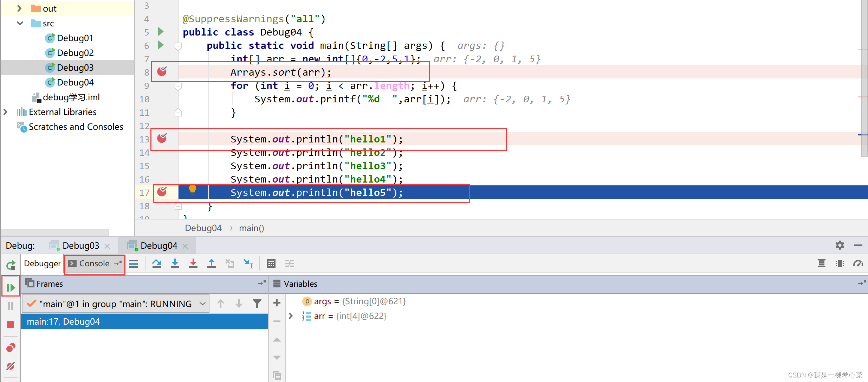Click the Step Out icon

click(211, 263)
